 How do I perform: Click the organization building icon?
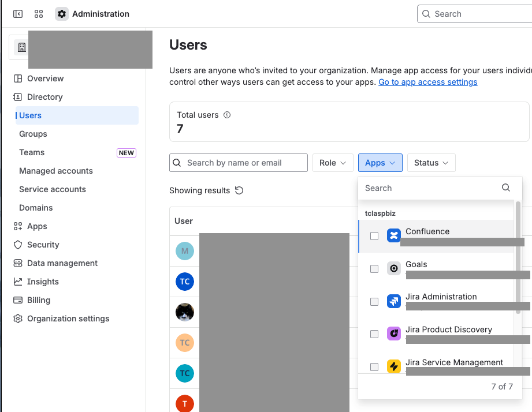click(22, 47)
